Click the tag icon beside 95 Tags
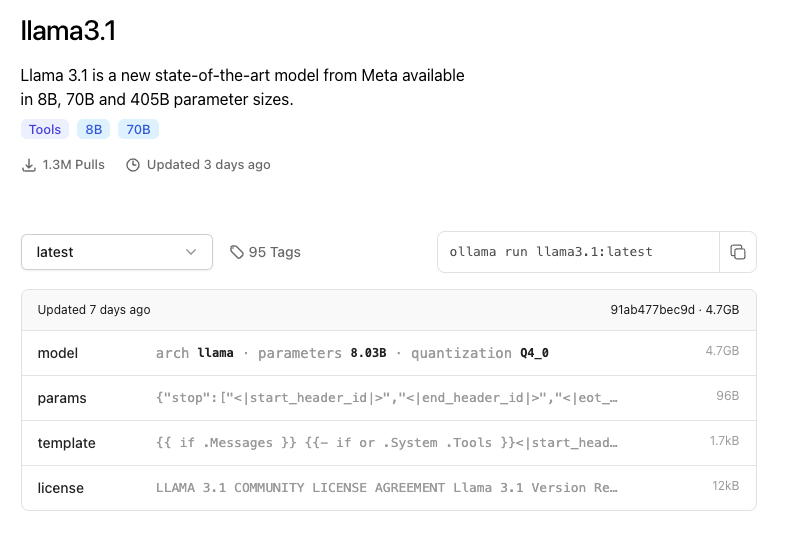Viewport: 786px width, 539px height. point(237,252)
